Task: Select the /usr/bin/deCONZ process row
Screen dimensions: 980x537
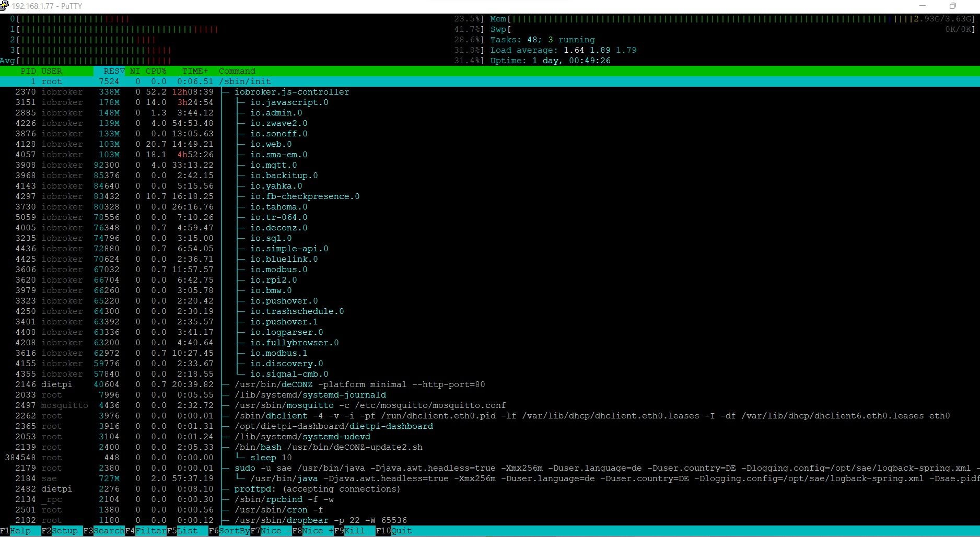Action: pos(490,384)
